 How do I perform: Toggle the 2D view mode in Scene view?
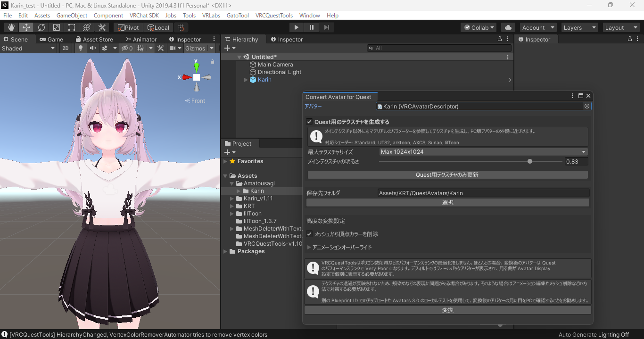click(x=65, y=48)
